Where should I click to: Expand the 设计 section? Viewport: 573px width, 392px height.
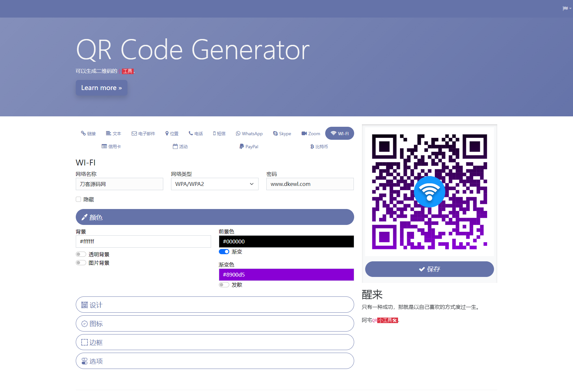pyautogui.click(x=215, y=305)
